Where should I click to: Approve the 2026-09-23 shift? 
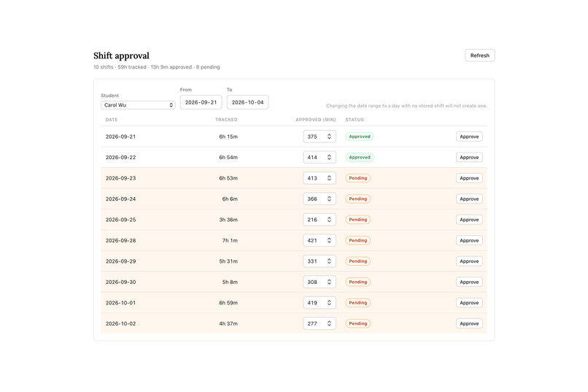click(469, 178)
